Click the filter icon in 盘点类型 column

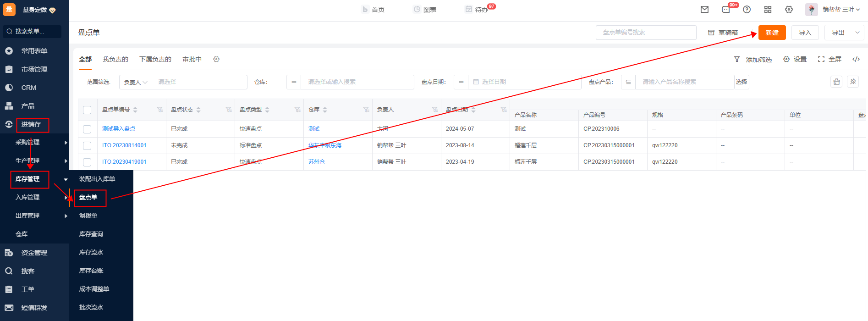tap(297, 110)
